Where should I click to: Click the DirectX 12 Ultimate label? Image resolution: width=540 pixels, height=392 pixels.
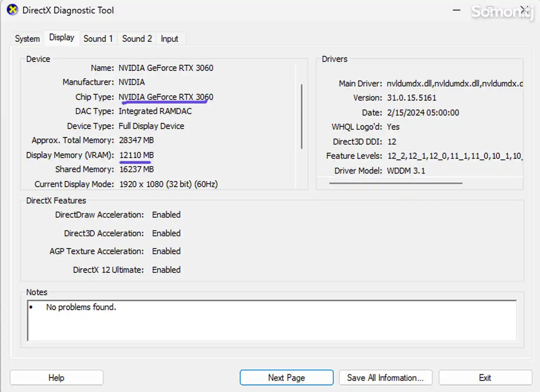click(x=108, y=269)
